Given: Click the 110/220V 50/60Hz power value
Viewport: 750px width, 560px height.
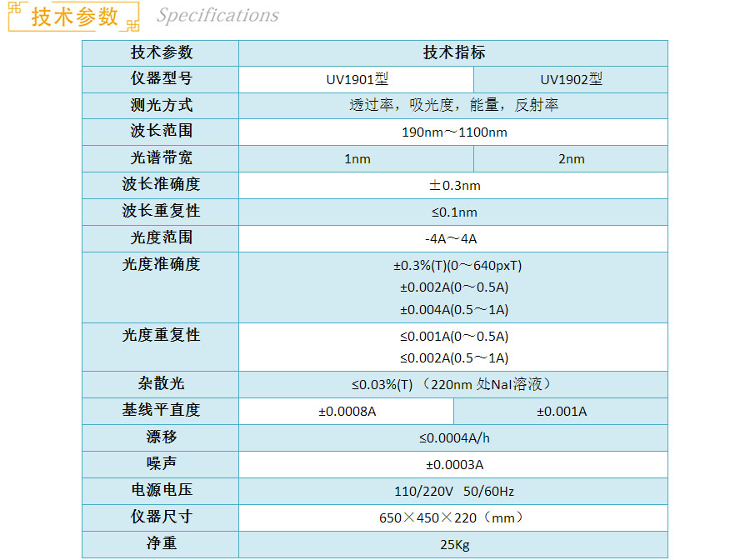Looking at the screenshot, I should (x=453, y=491).
